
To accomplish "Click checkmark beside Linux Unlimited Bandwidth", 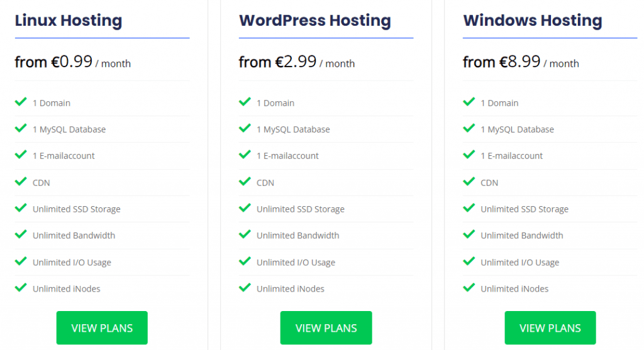I will tap(21, 234).
